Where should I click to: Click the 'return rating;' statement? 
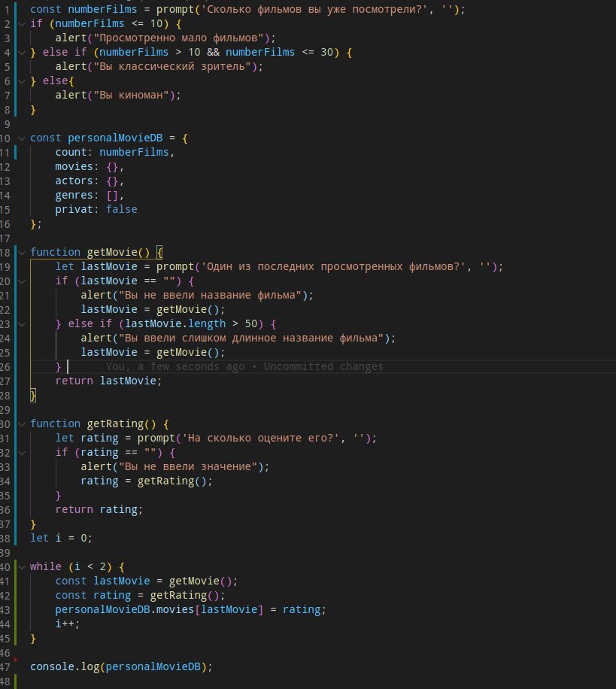click(99, 509)
